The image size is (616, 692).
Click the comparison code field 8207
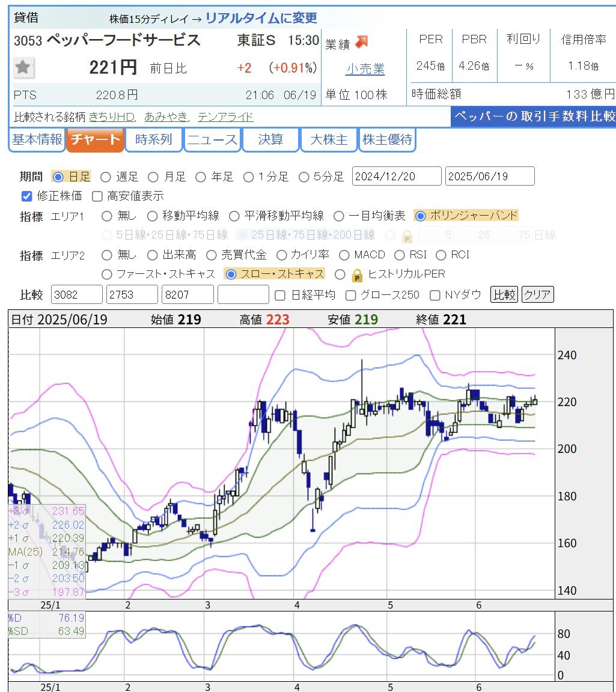188,294
